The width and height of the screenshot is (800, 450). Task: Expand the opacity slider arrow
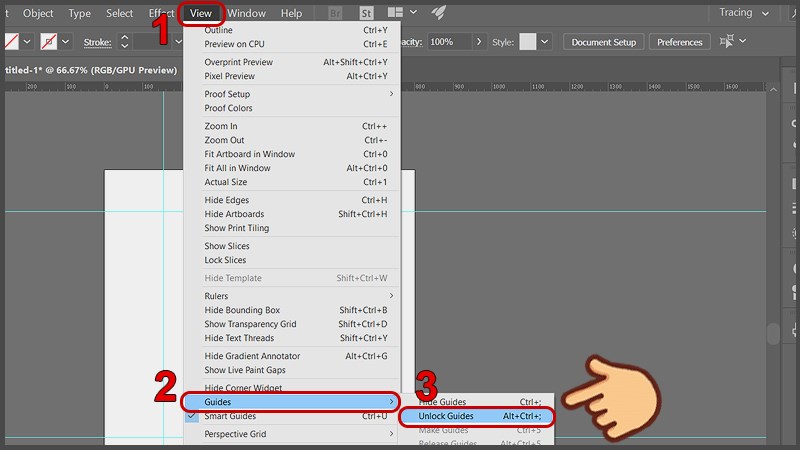(x=479, y=42)
